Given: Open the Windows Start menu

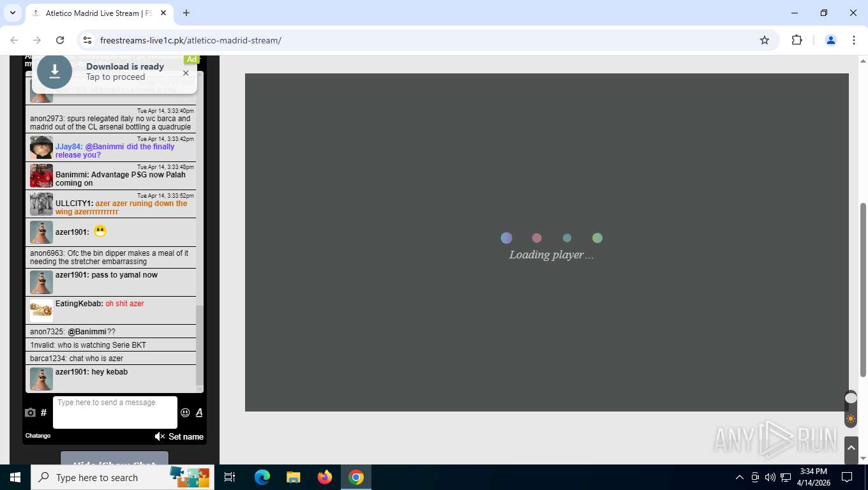Looking at the screenshot, I should [x=15, y=477].
